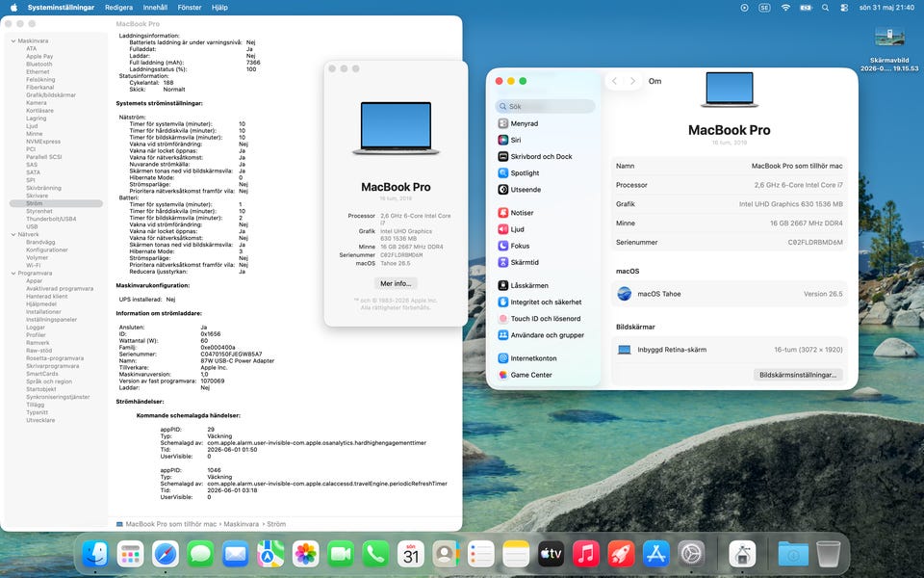The width and height of the screenshot is (924, 578).
Task: Open the Downloads folder in Dock
Action: click(x=793, y=554)
